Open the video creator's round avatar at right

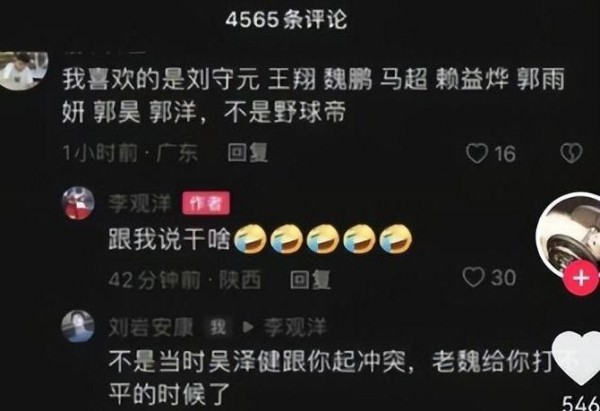pyautogui.click(x=570, y=234)
